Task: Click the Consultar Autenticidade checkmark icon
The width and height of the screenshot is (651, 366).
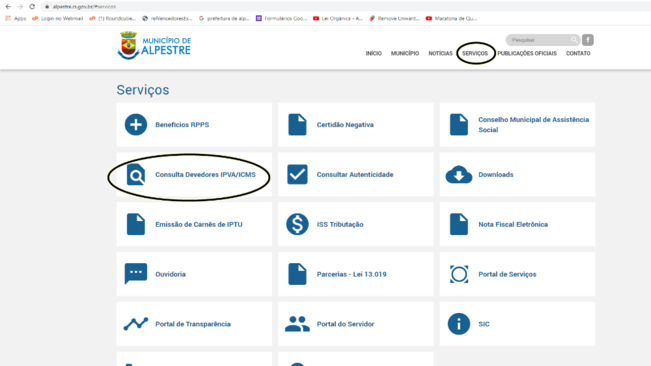Action: coord(297,174)
